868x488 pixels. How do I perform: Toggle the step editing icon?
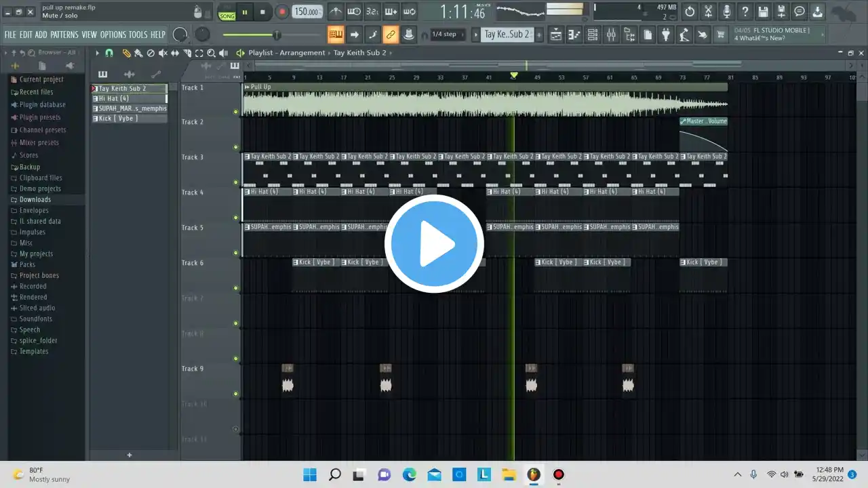372,35
